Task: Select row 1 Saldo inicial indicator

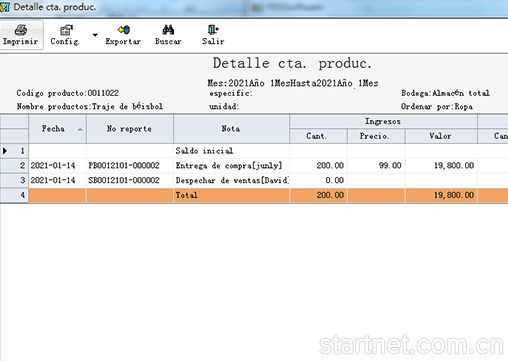Action: 14,151
